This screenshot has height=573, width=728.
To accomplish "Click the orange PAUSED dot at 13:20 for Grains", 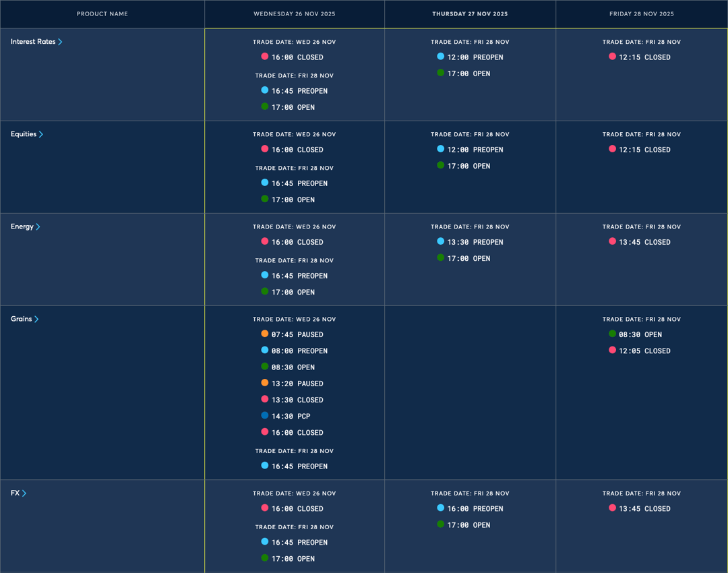I will pos(266,383).
